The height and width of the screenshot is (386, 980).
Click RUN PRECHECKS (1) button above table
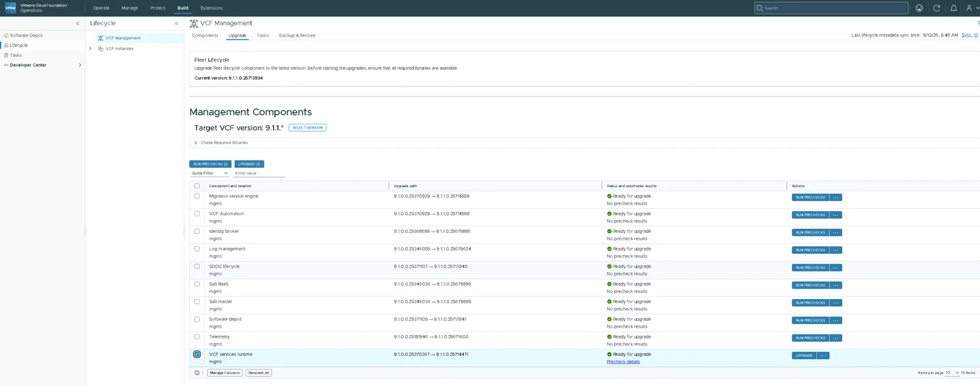click(210, 164)
